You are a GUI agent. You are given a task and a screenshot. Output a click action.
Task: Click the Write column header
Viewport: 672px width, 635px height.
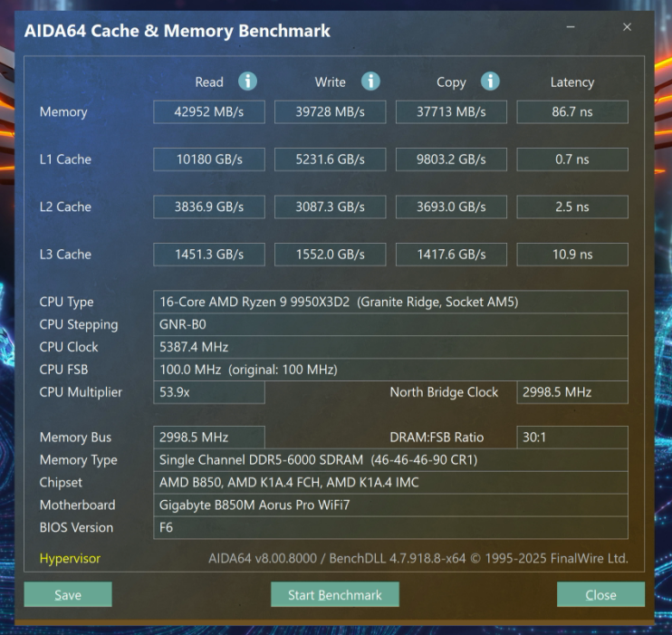coord(330,82)
